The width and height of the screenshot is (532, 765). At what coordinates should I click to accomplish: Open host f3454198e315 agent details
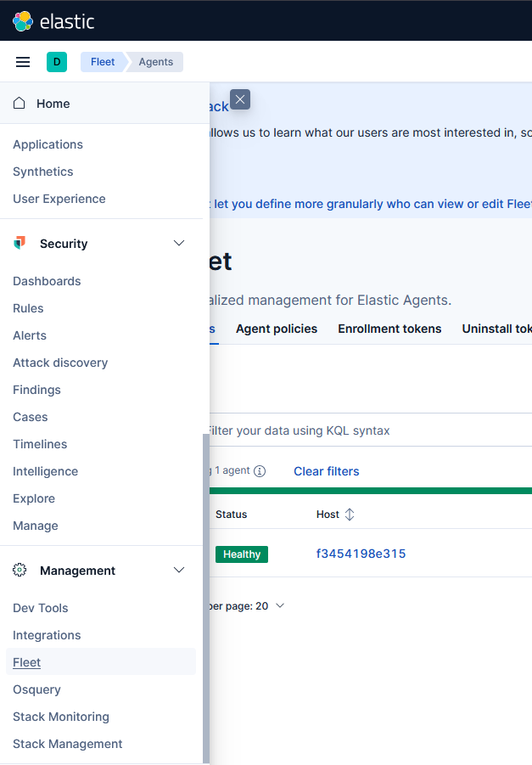click(361, 554)
